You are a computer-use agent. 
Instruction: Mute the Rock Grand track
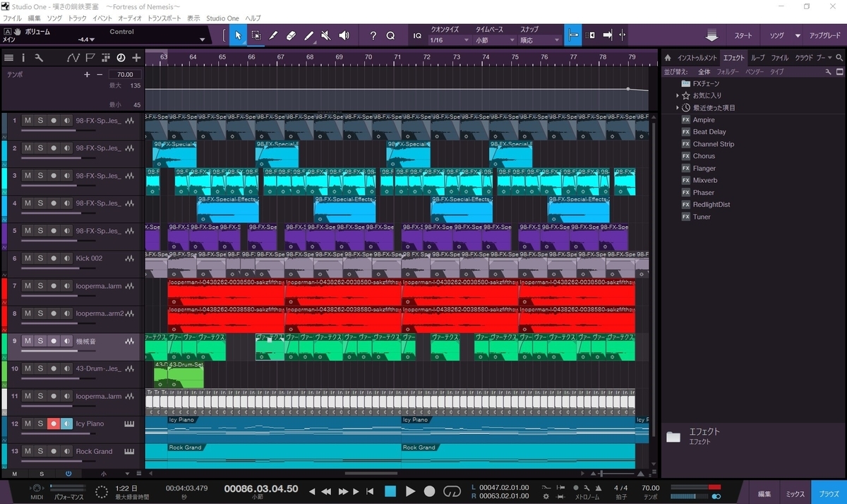(28, 451)
